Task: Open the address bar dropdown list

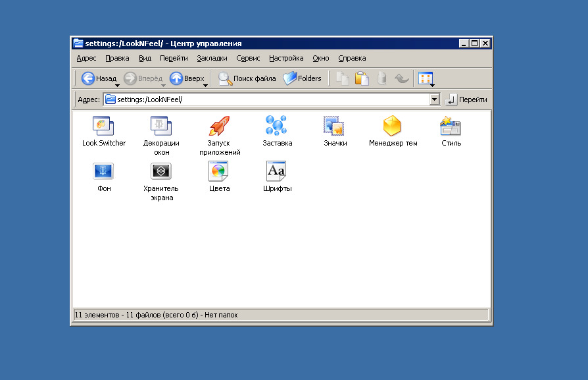Action: pos(434,99)
